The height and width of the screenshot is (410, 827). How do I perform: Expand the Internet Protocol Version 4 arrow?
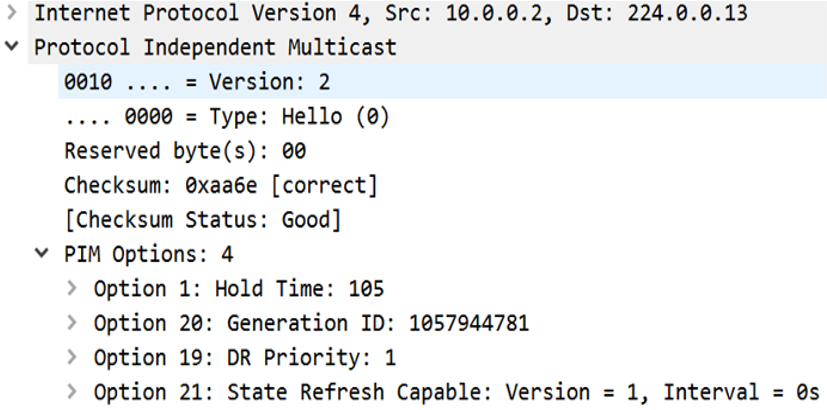pos(11,13)
